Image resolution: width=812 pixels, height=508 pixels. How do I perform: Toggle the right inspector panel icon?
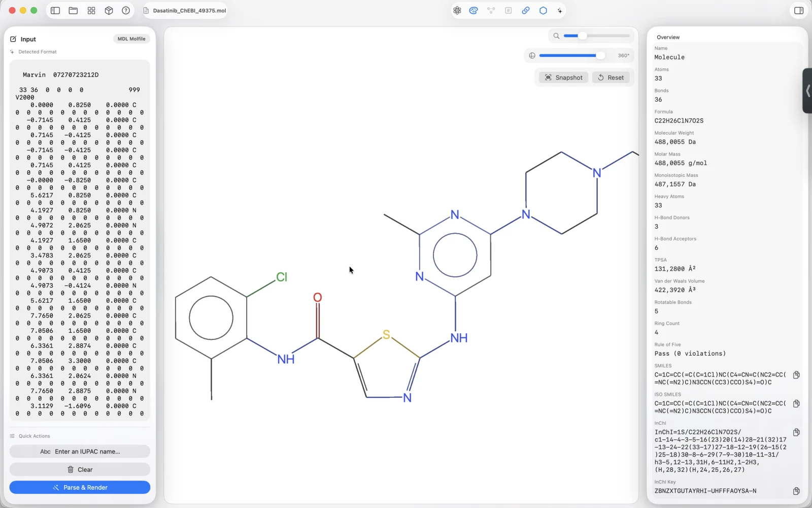click(x=798, y=11)
